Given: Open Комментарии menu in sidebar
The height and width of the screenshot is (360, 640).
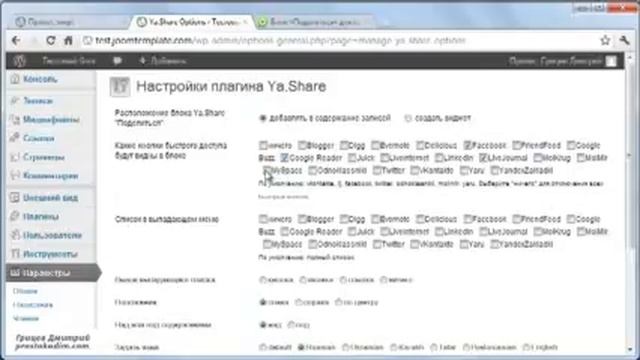Looking at the screenshot, I should (x=50, y=176).
